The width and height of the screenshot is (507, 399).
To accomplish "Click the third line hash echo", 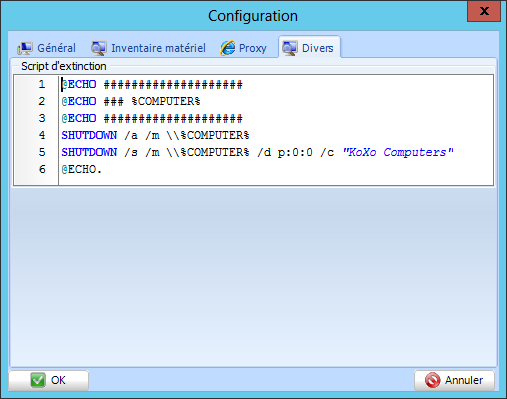I will [x=152, y=118].
